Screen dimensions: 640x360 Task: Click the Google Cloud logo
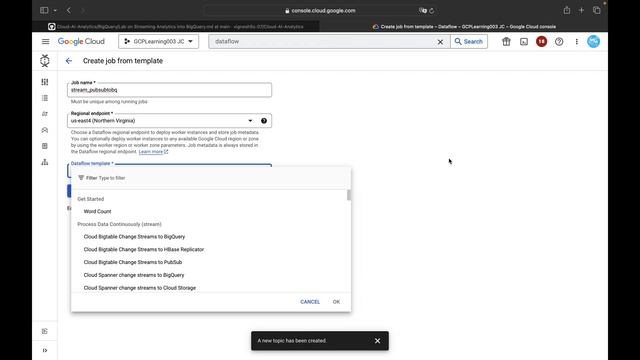[81, 42]
